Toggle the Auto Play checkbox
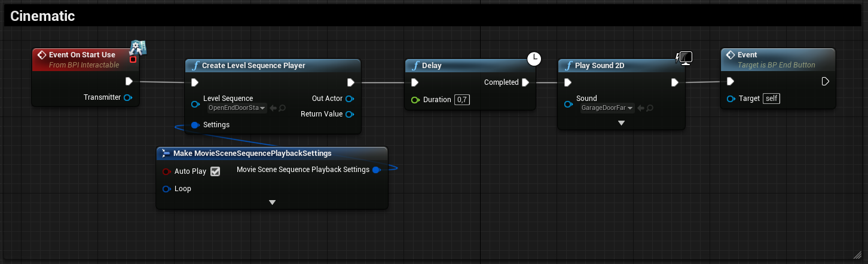Image resolution: width=868 pixels, height=264 pixels. [x=215, y=171]
